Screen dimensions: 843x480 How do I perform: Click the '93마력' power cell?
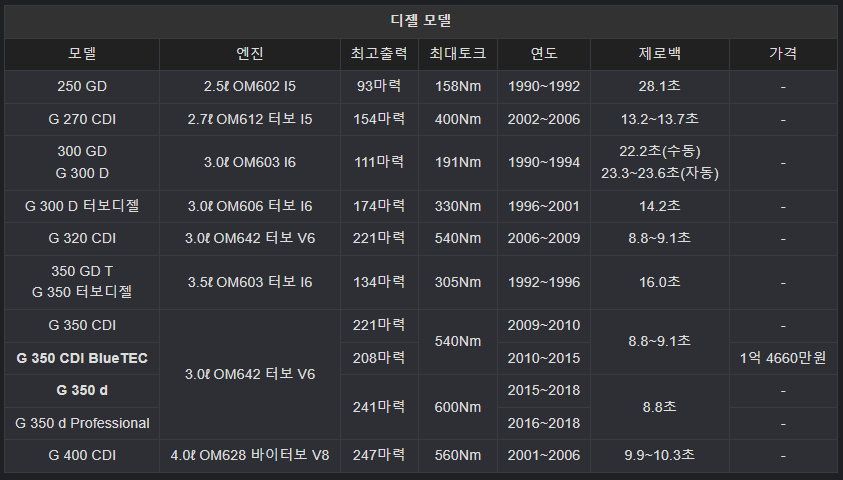coord(379,87)
